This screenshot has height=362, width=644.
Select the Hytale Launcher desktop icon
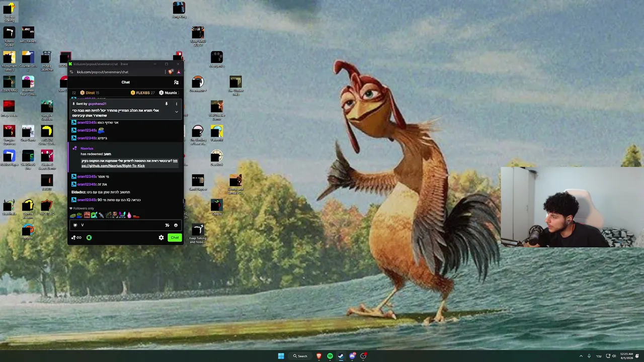(x=47, y=61)
